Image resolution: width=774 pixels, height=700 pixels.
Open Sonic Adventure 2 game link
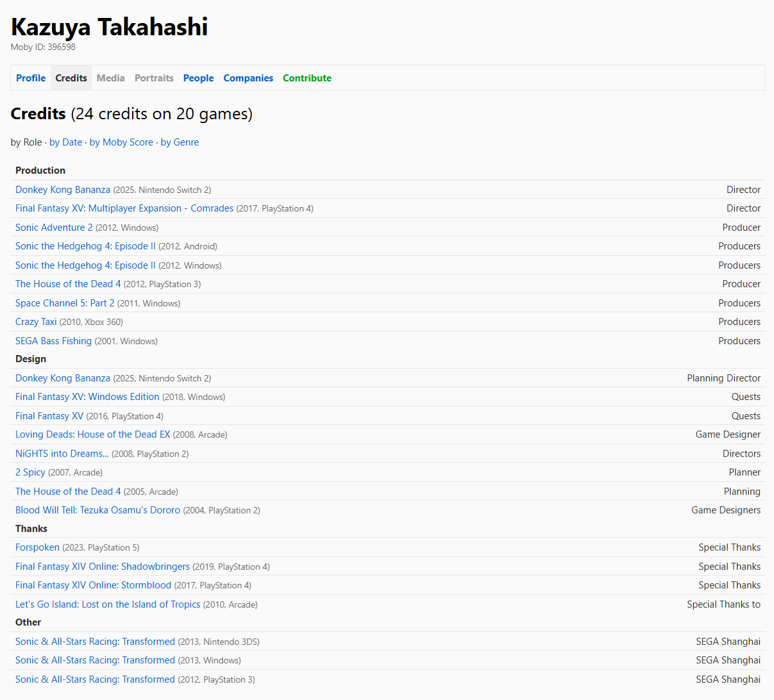54,228
